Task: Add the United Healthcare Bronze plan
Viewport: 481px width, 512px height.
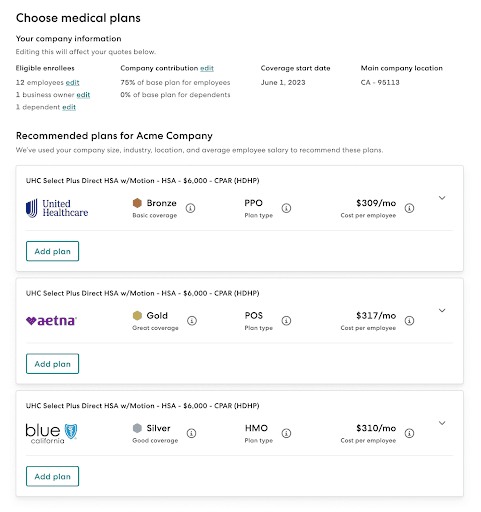Action: (x=52, y=251)
